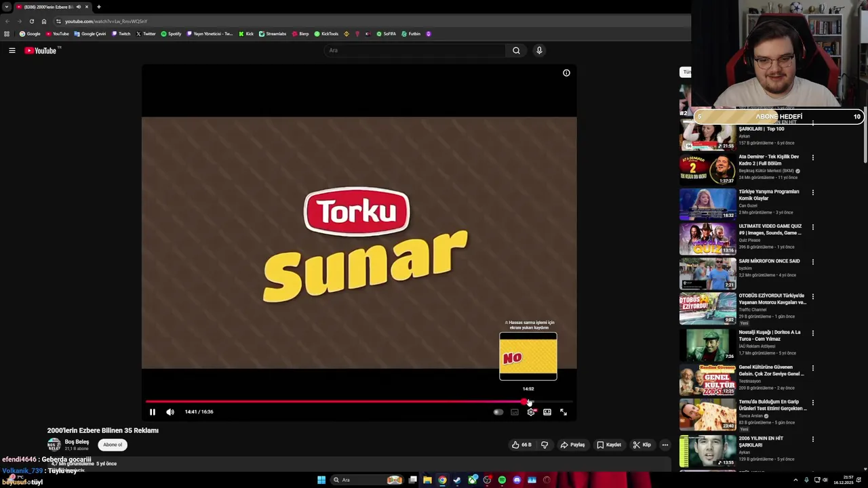The height and width of the screenshot is (488, 868).
Task: Open options for ULTIMATE VIDEO GAME QUIZ
Action: pos(813,227)
